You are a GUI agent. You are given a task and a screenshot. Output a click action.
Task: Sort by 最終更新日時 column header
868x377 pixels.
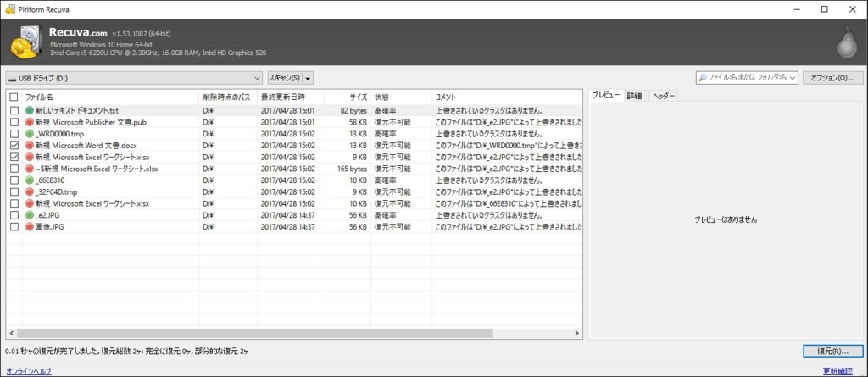click(x=291, y=97)
